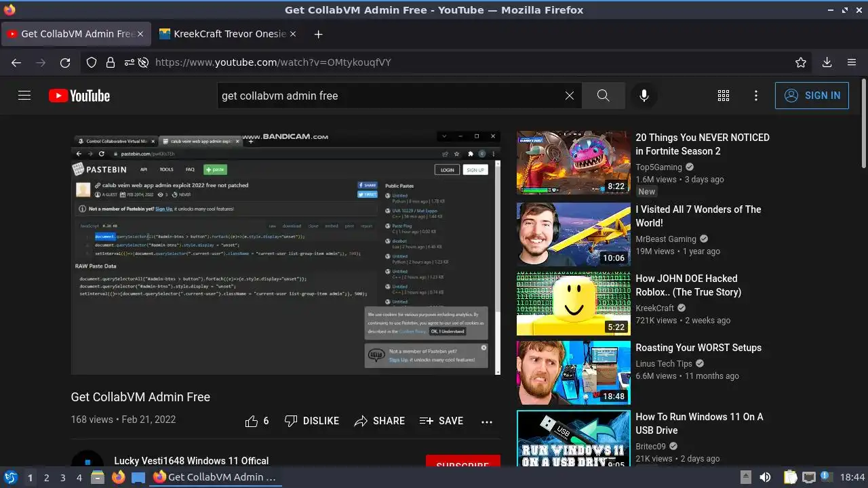Image resolution: width=868 pixels, height=488 pixels.
Task: Open the volume speaker icon in tray
Action: click(765, 477)
